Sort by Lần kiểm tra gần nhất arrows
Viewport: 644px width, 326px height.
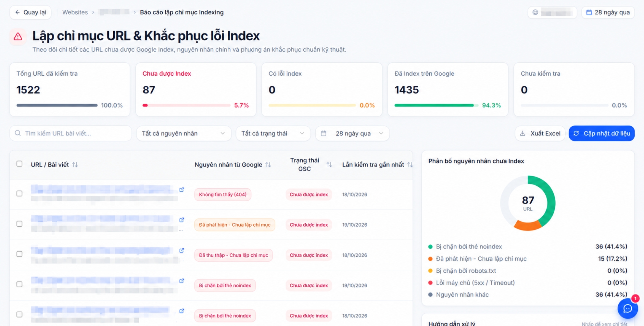[x=410, y=165]
